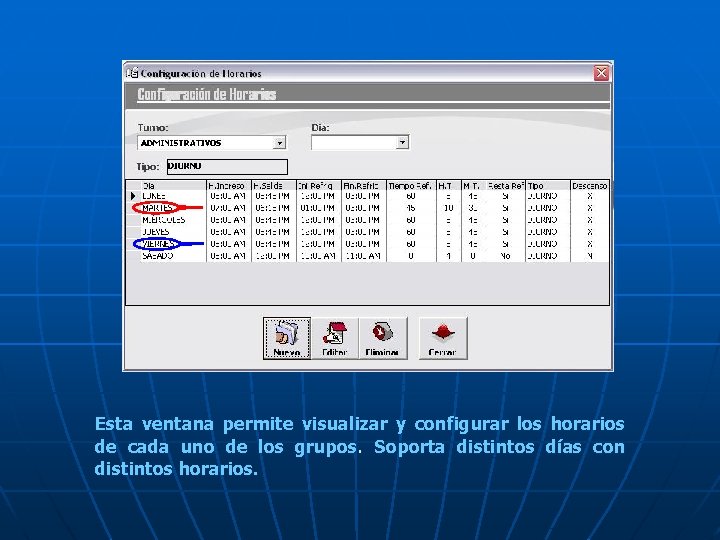
Task: Select the LUNES row
Action: point(368,196)
